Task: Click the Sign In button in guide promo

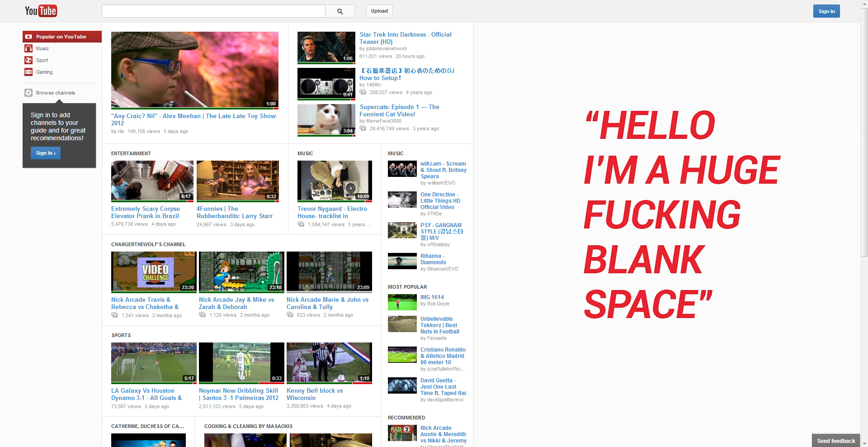Action: click(x=46, y=153)
